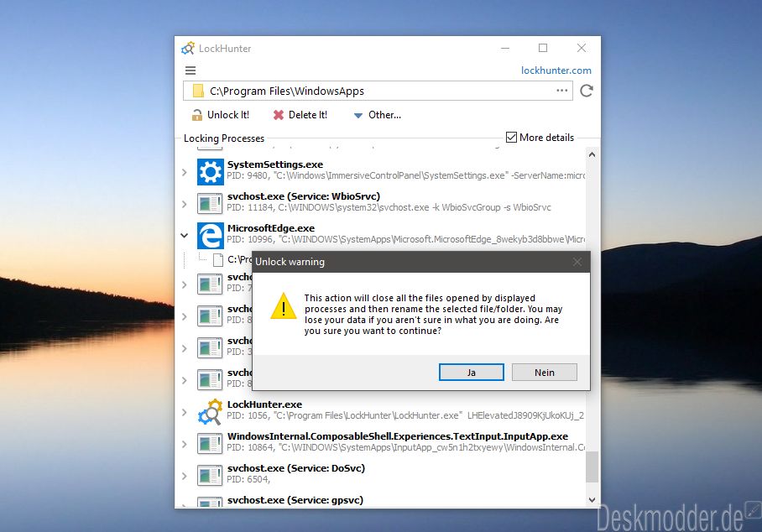Click the scroll down arrow of the process list
762x532 pixels.
[592, 499]
